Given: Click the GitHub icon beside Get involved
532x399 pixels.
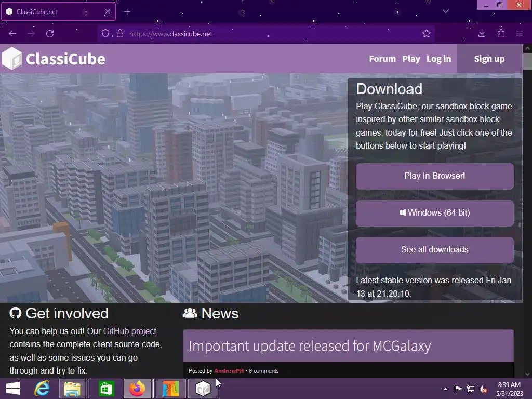Looking at the screenshot, I should (15, 313).
